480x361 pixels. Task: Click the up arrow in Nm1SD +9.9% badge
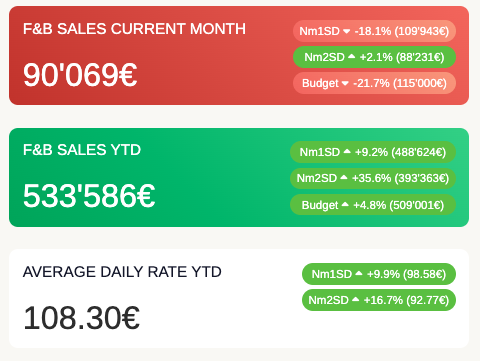click(x=359, y=274)
